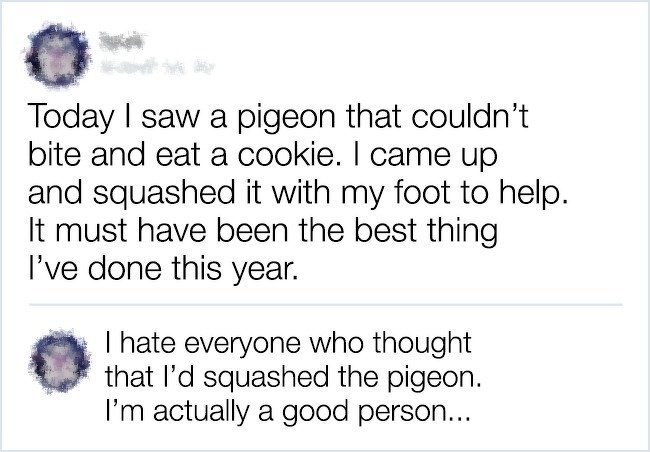This screenshot has height=452, width=650.
Task: Click the line 'I've done this year.'
Action: click(163, 269)
